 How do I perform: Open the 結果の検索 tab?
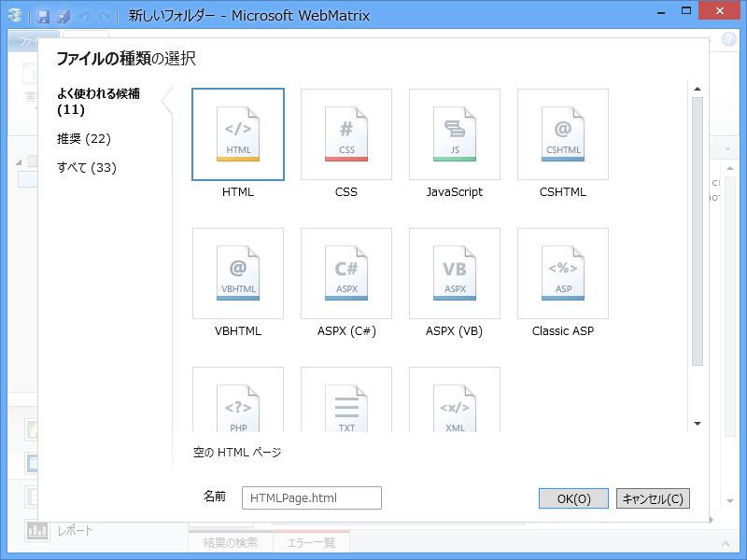[x=231, y=542]
